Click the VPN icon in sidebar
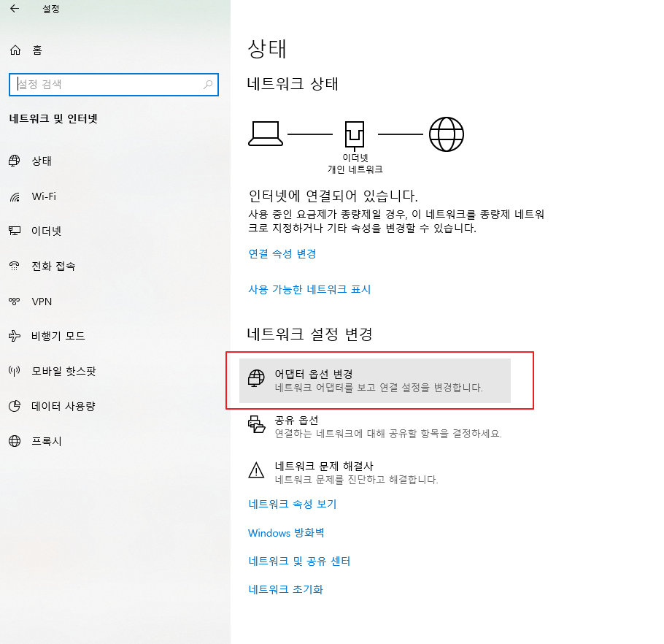 point(15,302)
